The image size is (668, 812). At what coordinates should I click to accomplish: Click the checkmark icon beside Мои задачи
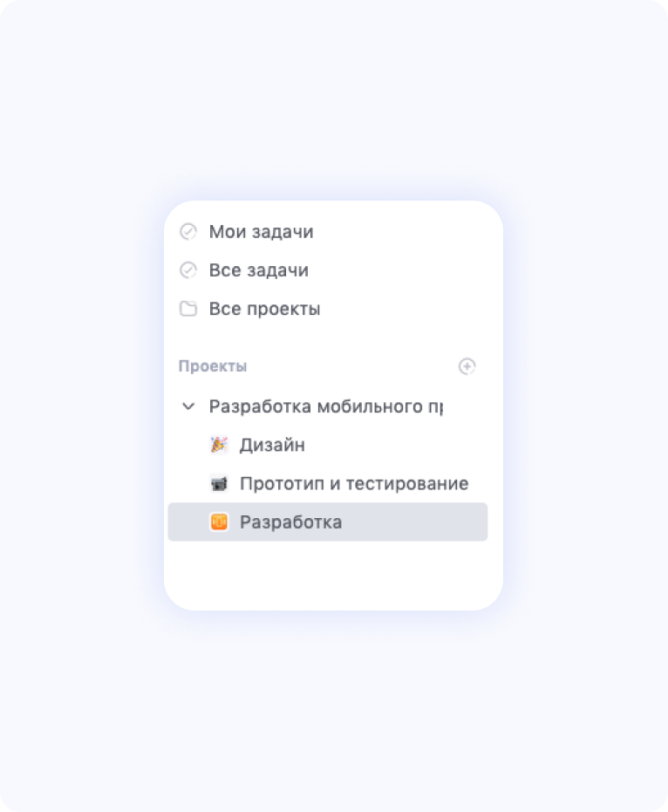point(188,231)
